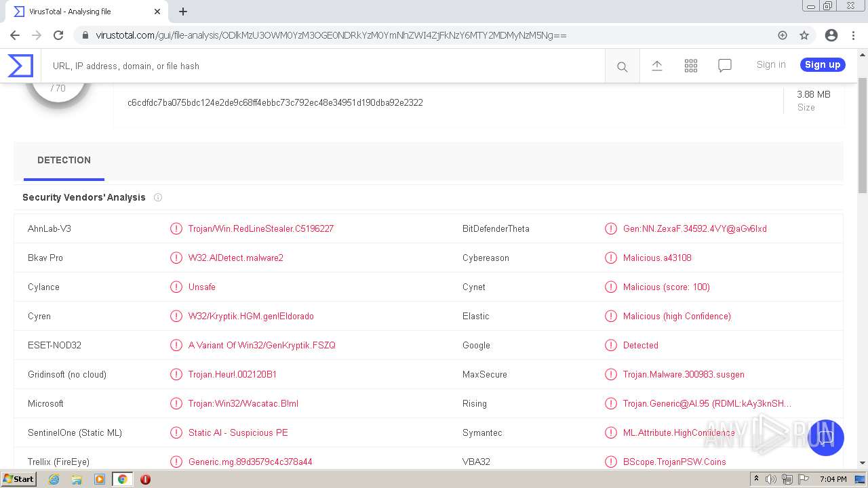Click the Trojan:Win32/Wacatac.B!ml detection text
Screen dimensions: 868x488
pos(243,403)
